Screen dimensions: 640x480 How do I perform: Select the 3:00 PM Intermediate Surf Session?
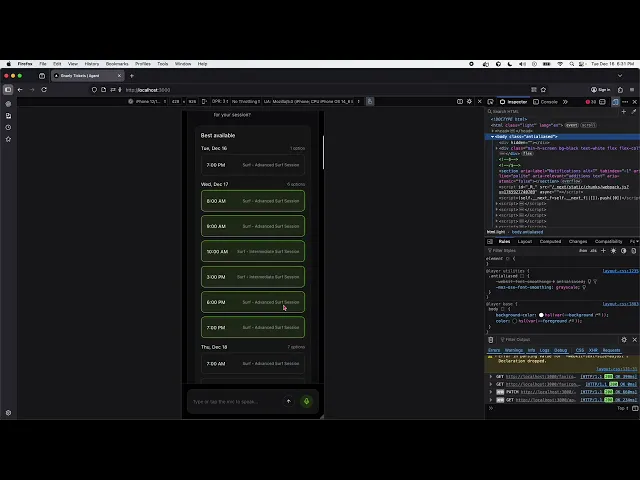pos(253,277)
